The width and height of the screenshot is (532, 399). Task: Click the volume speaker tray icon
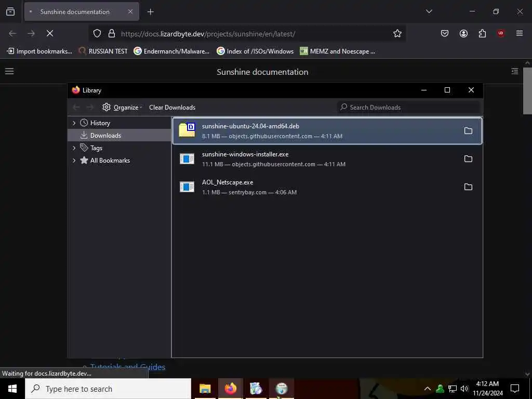click(x=464, y=389)
